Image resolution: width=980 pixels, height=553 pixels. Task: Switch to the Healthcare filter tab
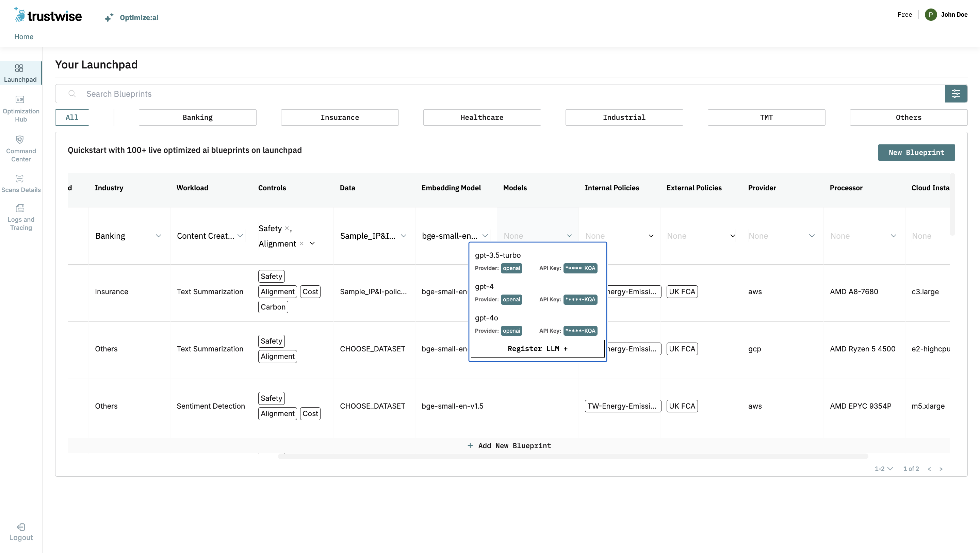pos(481,117)
